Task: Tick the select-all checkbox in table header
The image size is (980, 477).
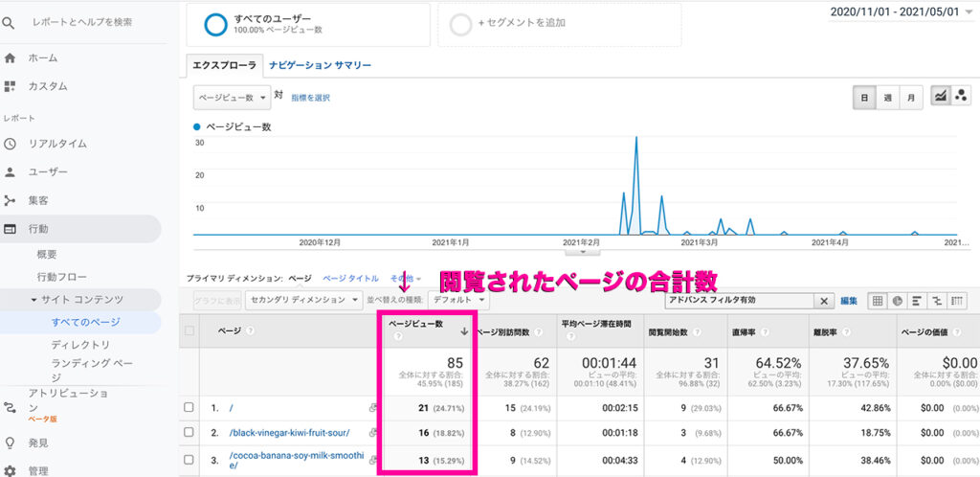Action: [x=189, y=330]
